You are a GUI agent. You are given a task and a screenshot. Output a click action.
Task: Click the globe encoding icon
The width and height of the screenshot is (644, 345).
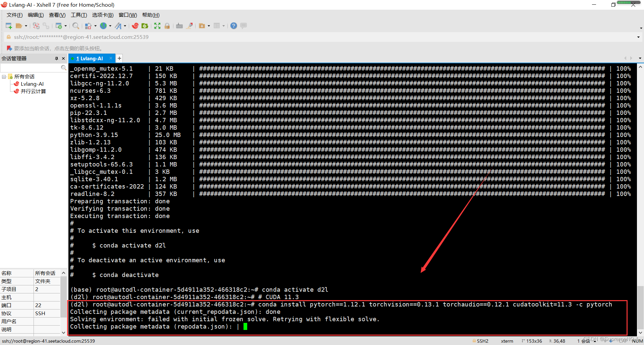pyautogui.click(x=103, y=26)
